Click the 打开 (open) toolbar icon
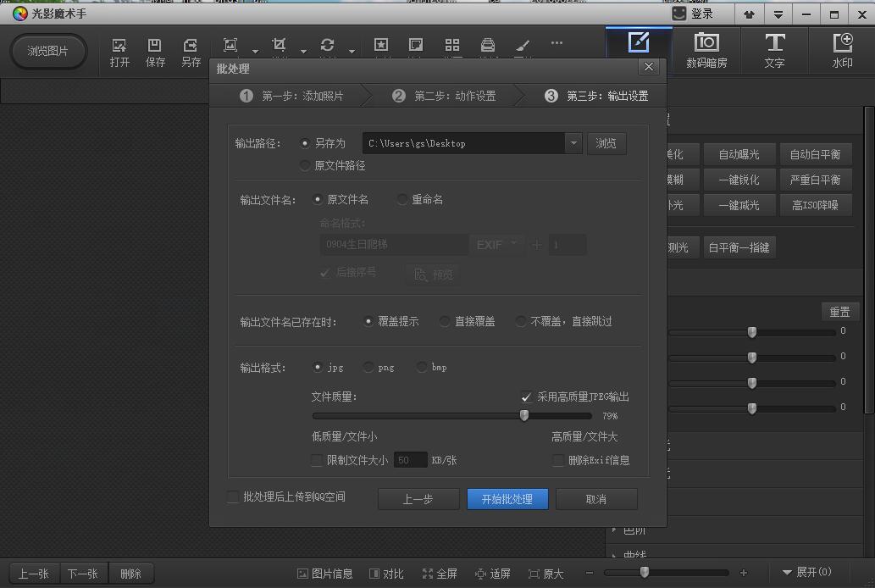 pos(119,52)
